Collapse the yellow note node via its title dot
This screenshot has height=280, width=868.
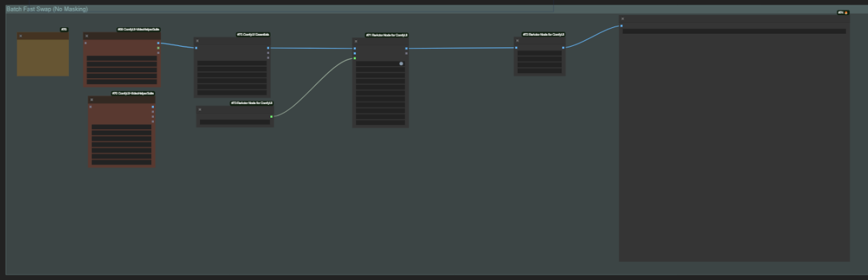click(x=21, y=36)
